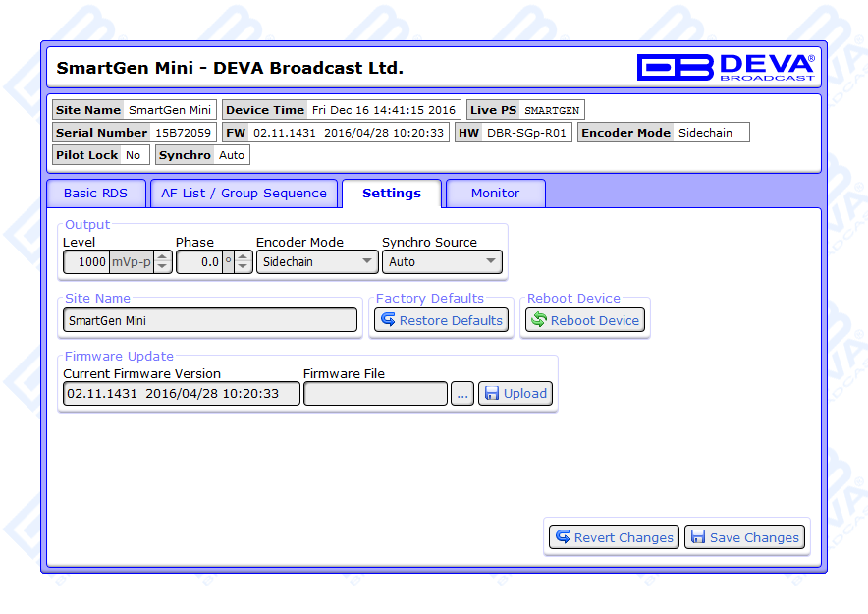Image resolution: width=868 pixels, height=614 pixels.
Task: Click the Site Name text field
Action: (210, 320)
